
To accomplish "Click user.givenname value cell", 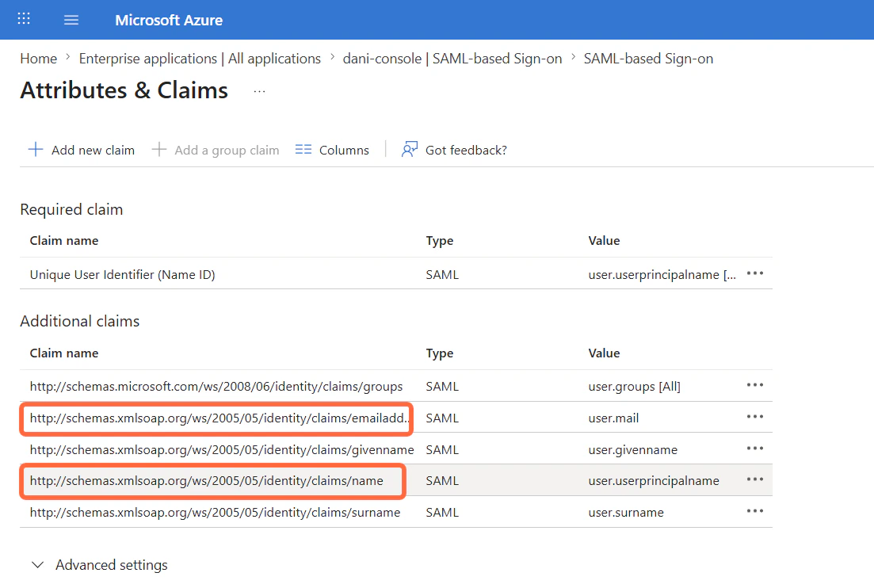I will [x=632, y=450].
